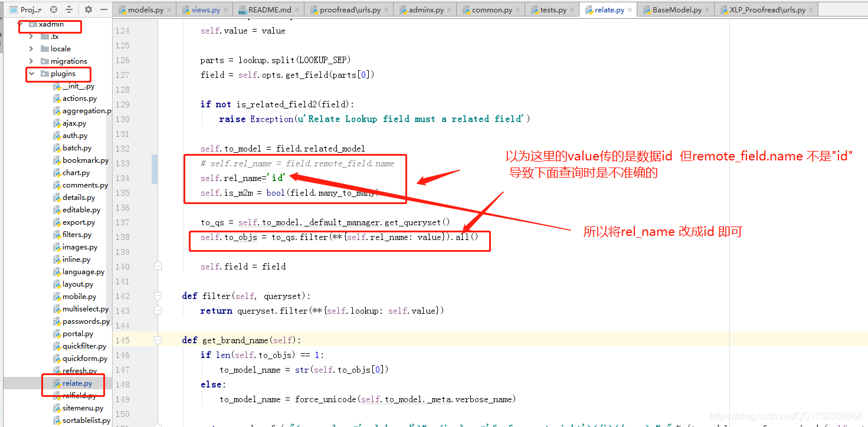Fold the filter method at line 142
868x427 pixels.
pyautogui.click(x=158, y=295)
